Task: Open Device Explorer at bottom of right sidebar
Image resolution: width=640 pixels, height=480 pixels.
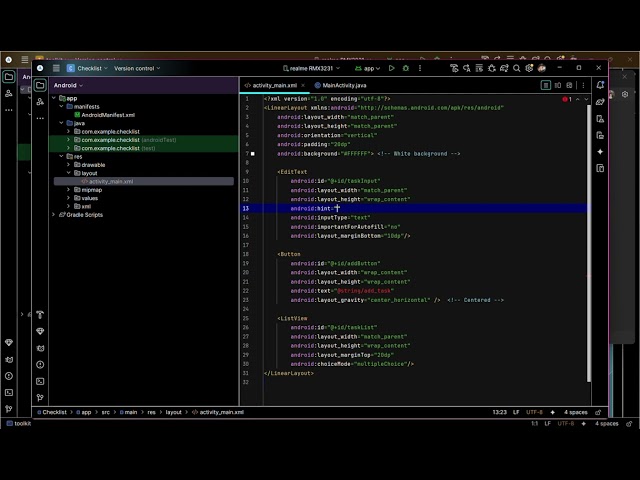Action: [x=600, y=168]
